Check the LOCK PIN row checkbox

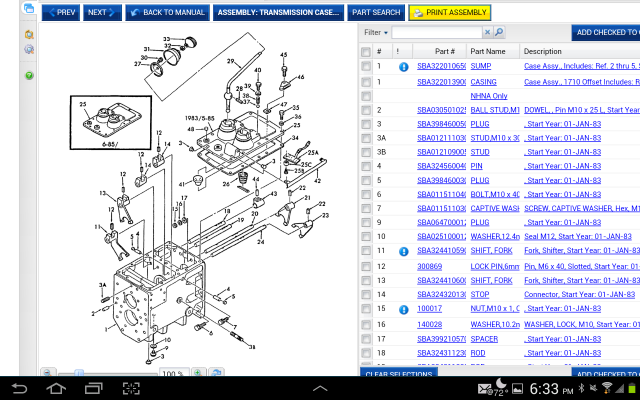366,267
